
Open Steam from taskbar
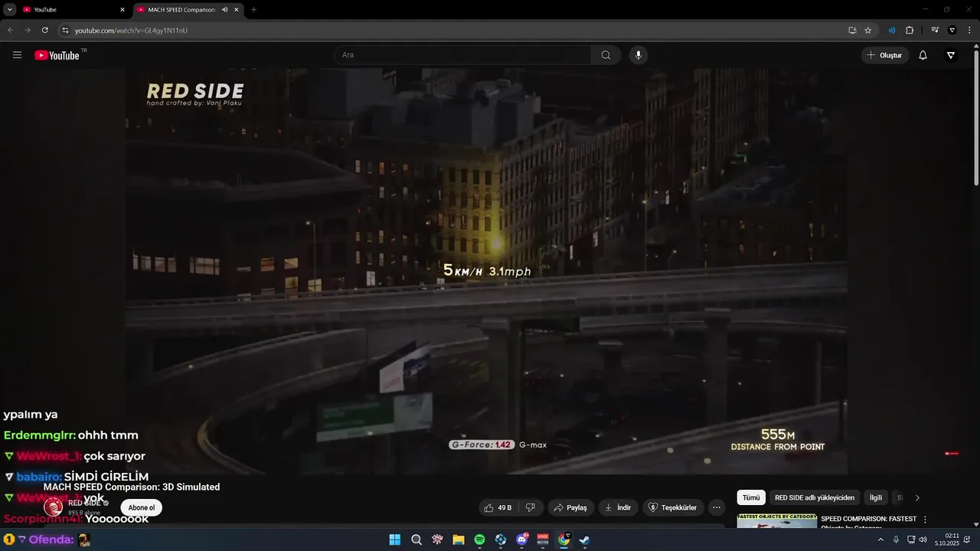click(584, 540)
